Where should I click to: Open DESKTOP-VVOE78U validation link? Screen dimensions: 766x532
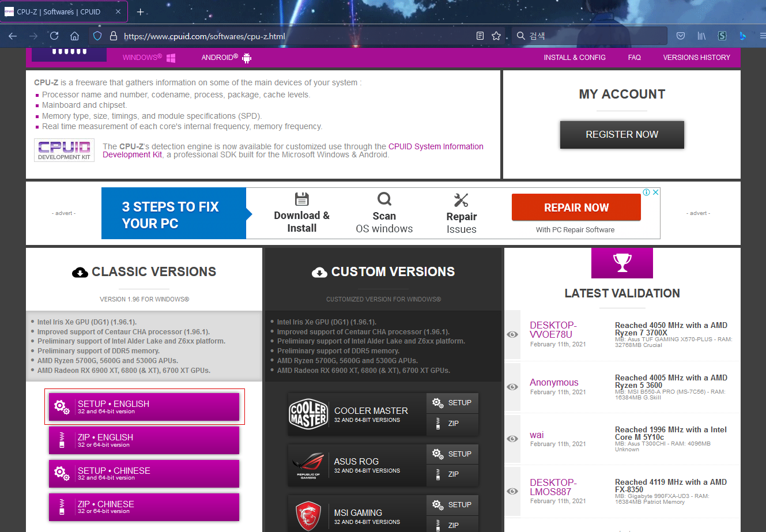click(553, 330)
